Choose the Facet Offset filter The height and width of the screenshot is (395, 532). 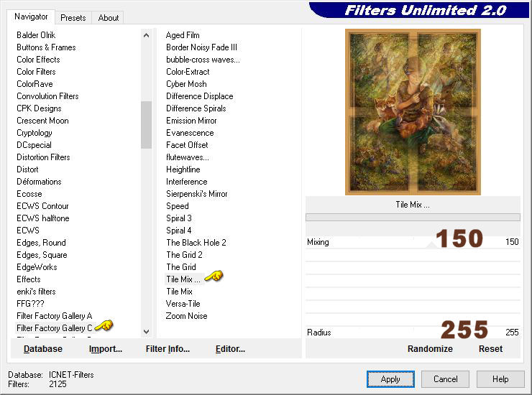[x=187, y=145]
